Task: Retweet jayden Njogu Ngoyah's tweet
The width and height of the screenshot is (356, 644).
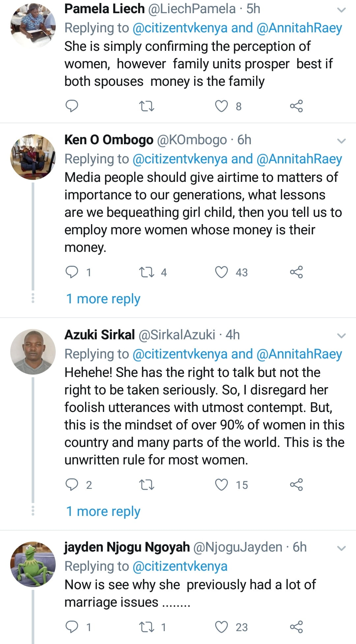Action: [x=147, y=627]
